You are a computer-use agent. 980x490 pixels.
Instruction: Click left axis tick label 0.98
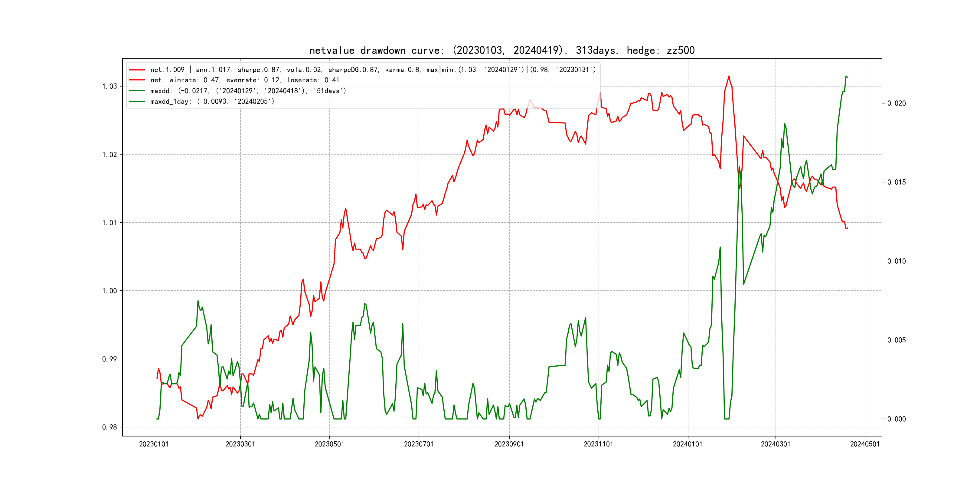109,427
